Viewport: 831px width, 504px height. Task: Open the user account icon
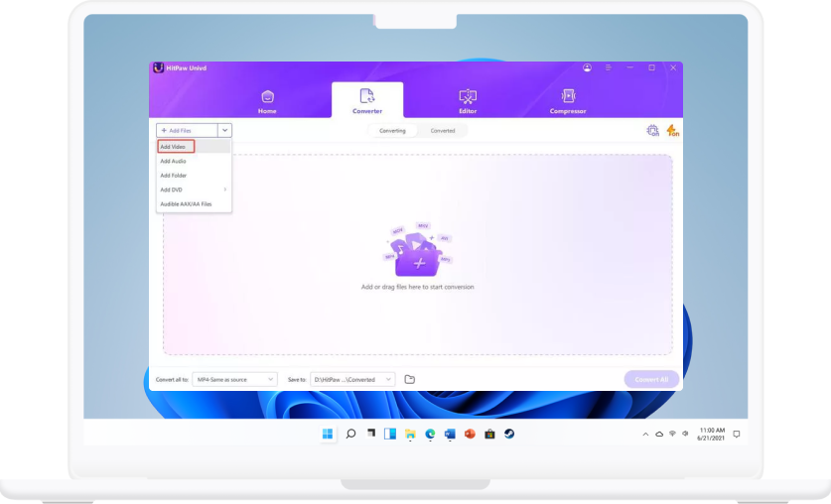coord(587,67)
